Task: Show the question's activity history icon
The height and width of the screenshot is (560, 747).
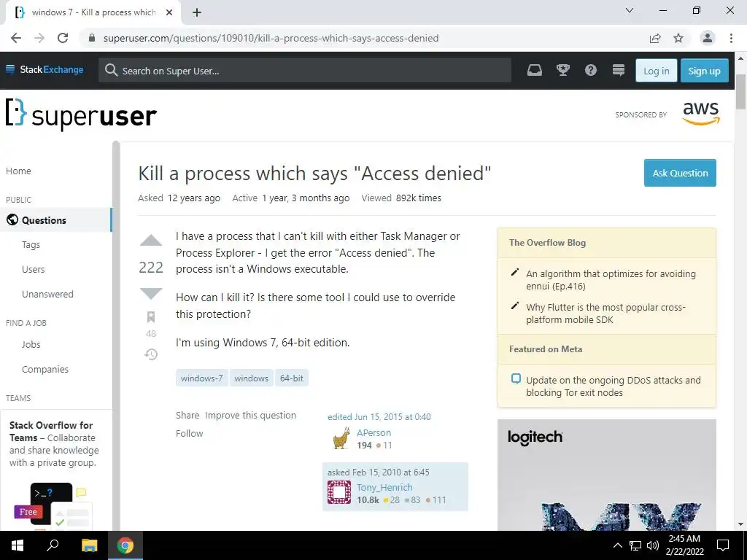Action: point(151,354)
